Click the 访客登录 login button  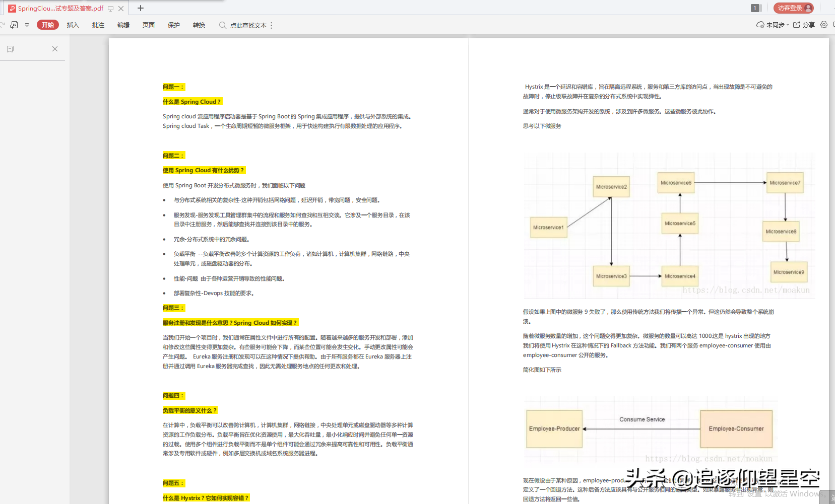tap(794, 8)
